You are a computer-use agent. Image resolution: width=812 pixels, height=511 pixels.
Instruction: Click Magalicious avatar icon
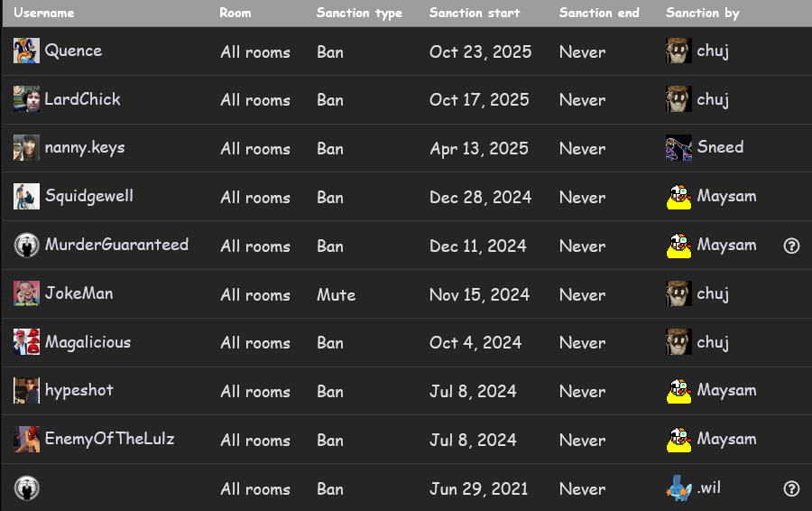pyautogui.click(x=26, y=342)
